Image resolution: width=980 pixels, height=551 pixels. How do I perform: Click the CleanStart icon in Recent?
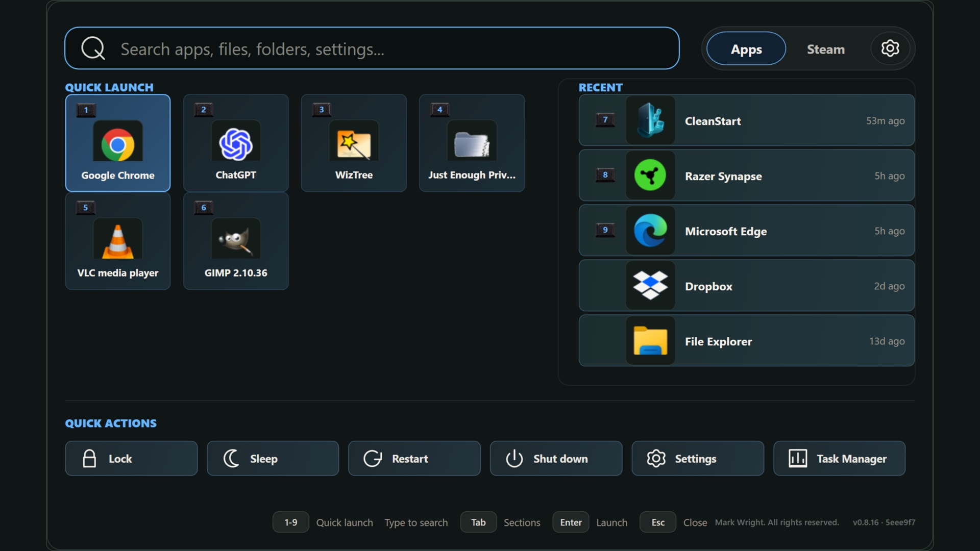coord(650,120)
